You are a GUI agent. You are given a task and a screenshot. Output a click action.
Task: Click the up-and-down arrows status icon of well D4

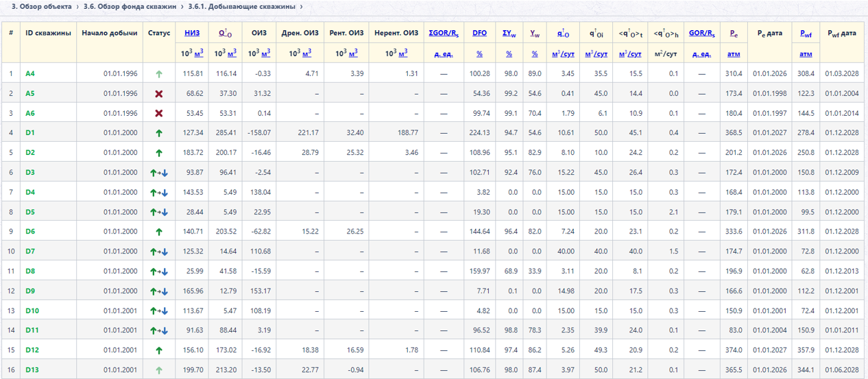pyautogui.click(x=159, y=193)
